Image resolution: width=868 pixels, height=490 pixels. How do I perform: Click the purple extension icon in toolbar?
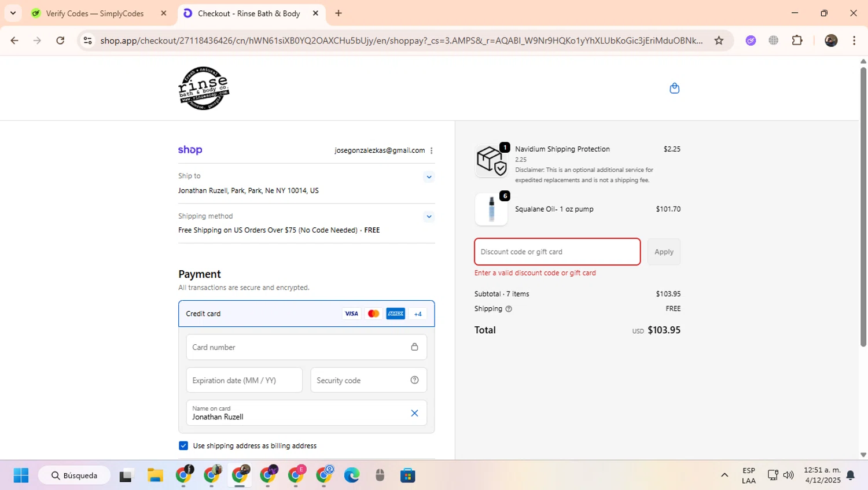click(751, 40)
